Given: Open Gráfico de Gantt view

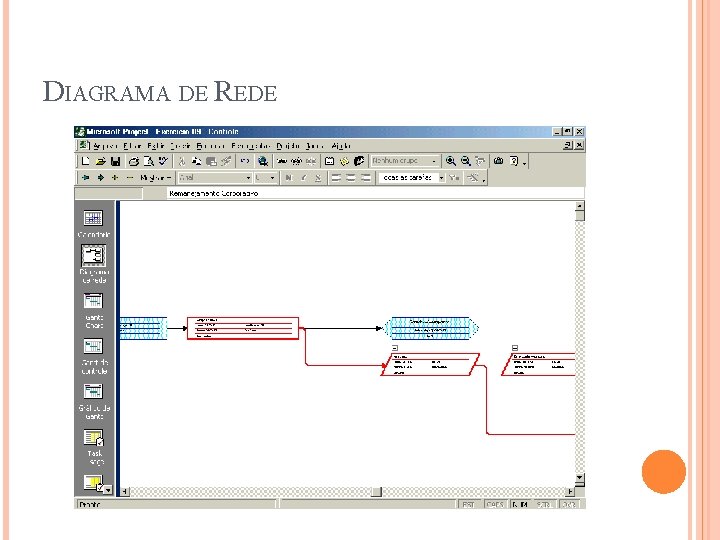Looking at the screenshot, I should 93,402.
